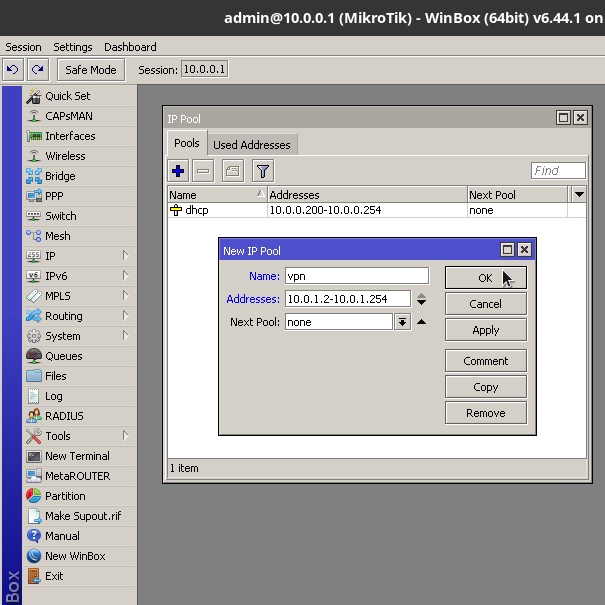This screenshot has width=605, height=605.
Task: Open Switch settings
Action: tap(80, 216)
